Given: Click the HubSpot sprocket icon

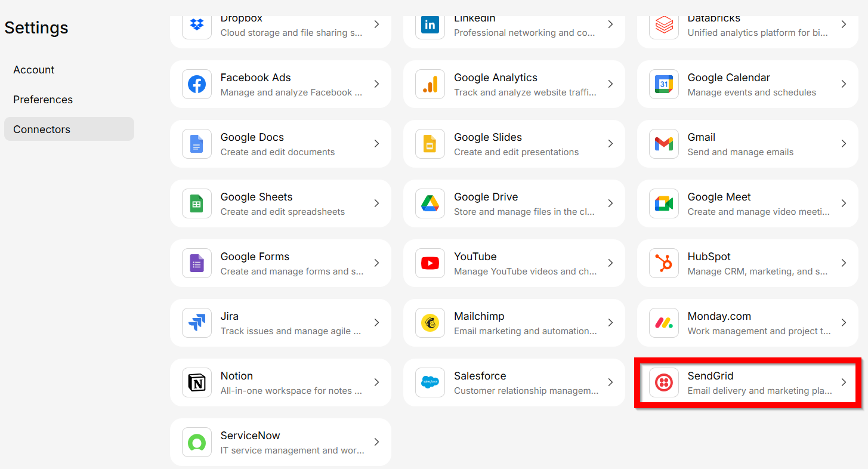Looking at the screenshot, I should [663, 263].
